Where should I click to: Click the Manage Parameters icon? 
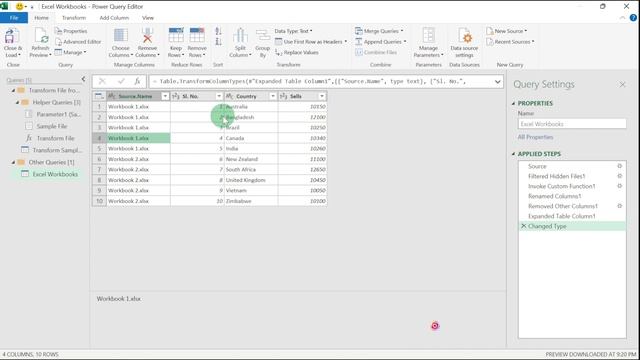click(x=428, y=36)
